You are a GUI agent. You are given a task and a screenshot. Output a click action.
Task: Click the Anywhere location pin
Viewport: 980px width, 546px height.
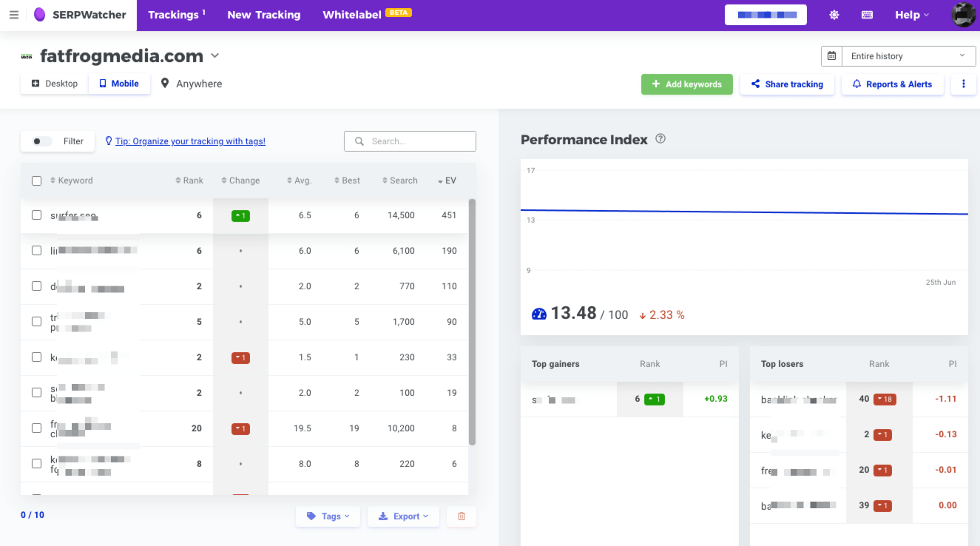coord(165,84)
